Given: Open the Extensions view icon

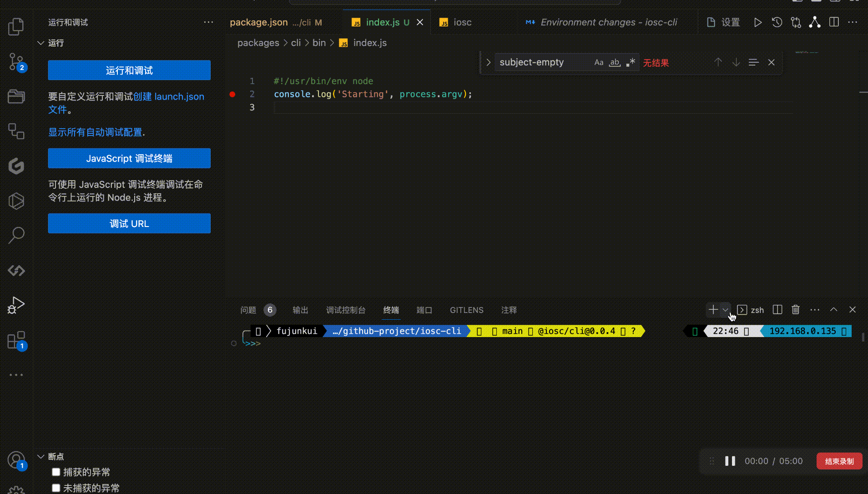Looking at the screenshot, I should (x=16, y=340).
